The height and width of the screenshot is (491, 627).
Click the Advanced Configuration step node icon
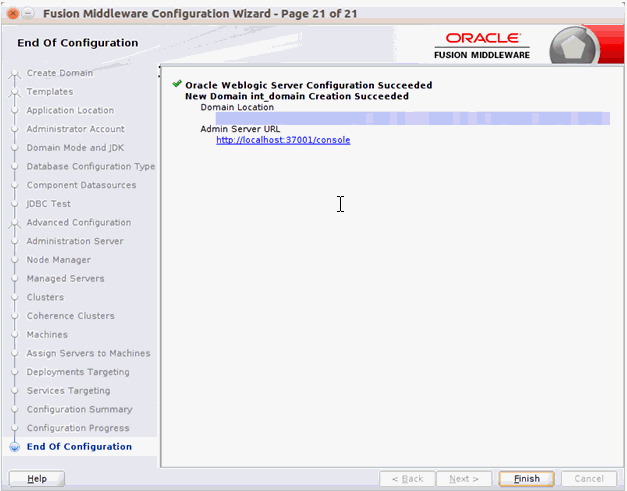click(x=15, y=223)
